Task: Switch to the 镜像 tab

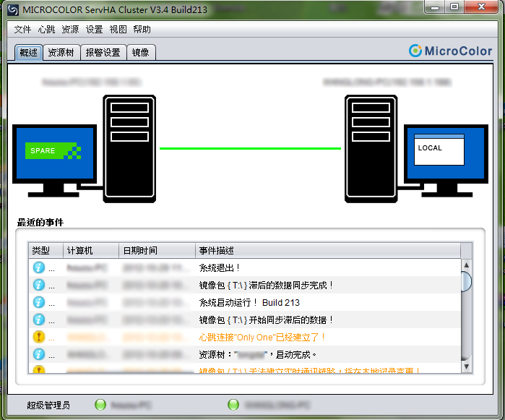Action: tap(141, 52)
